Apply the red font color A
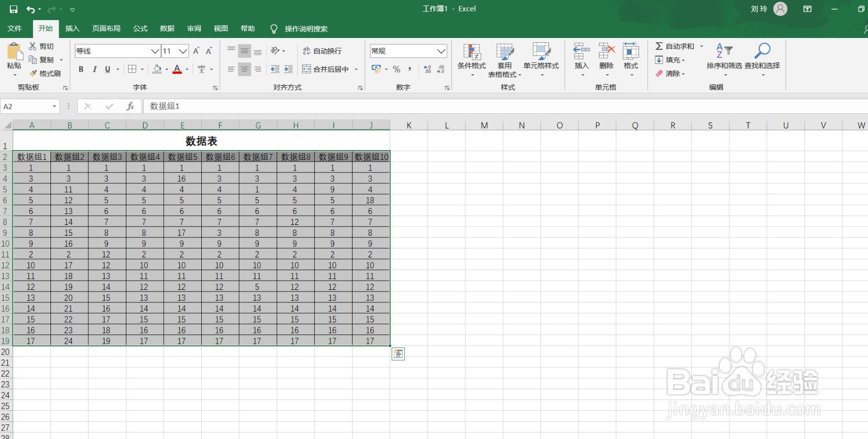Viewport: 868px width, 439px height. point(177,69)
